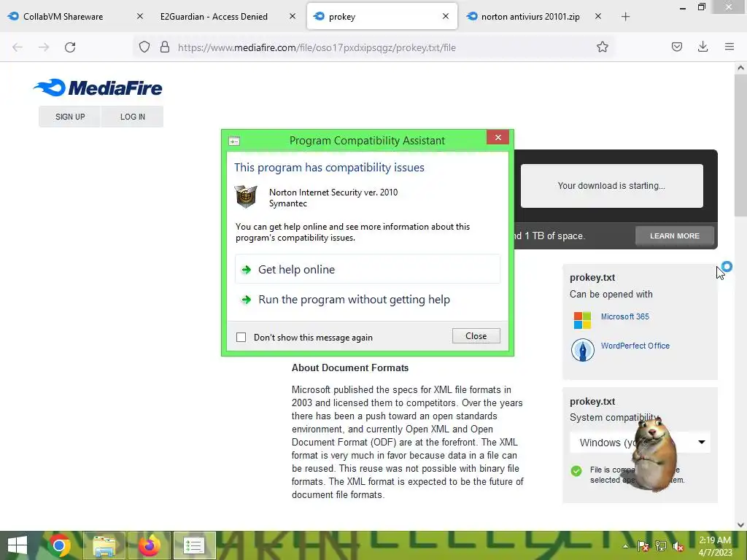Click the Microsoft 365 colored squares icon
Image resolution: width=747 pixels, height=560 pixels.
[582, 321]
